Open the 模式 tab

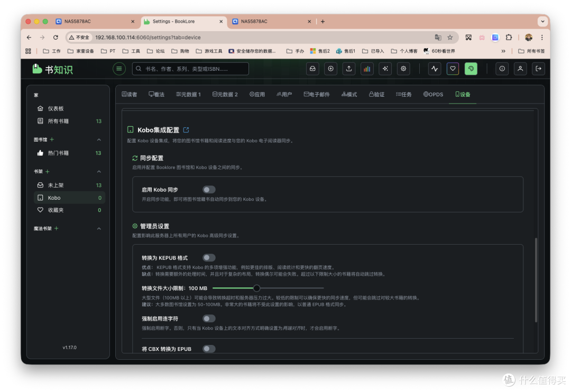(349, 94)
